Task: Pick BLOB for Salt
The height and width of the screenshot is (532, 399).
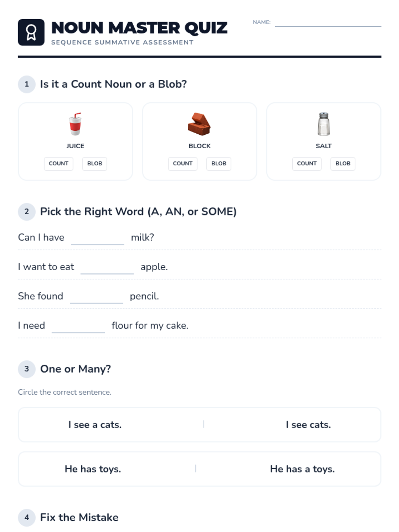Action: pos(343,164)
